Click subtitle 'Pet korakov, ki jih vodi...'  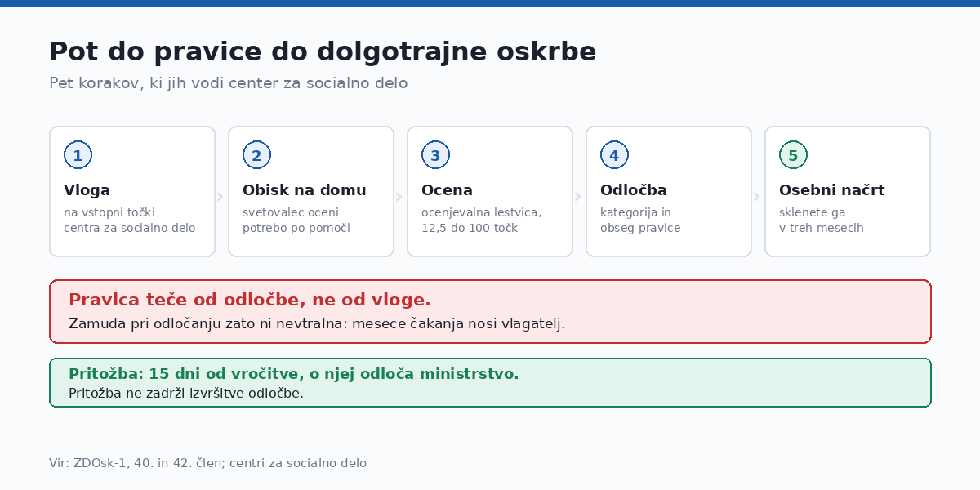pyautogui.click(x=229, y=83)
